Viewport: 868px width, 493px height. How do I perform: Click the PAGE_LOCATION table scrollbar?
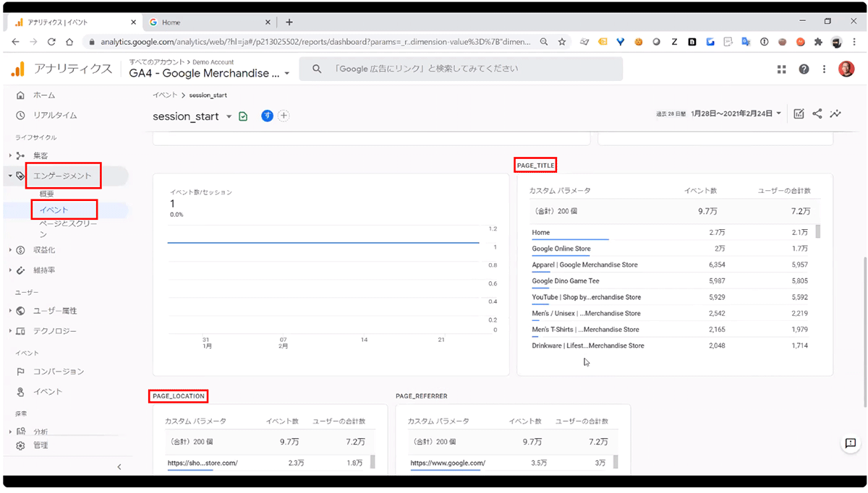click(373, 462)
